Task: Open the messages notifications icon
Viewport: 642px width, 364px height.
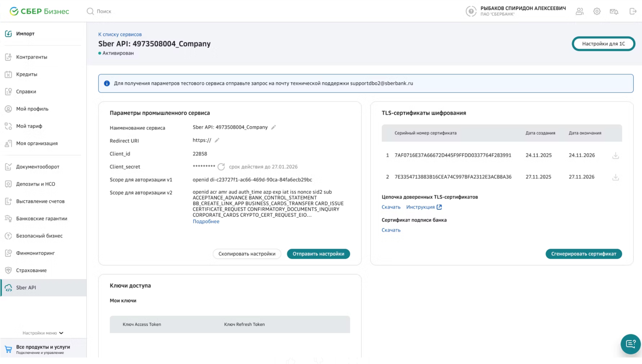Action: [614, 11]
